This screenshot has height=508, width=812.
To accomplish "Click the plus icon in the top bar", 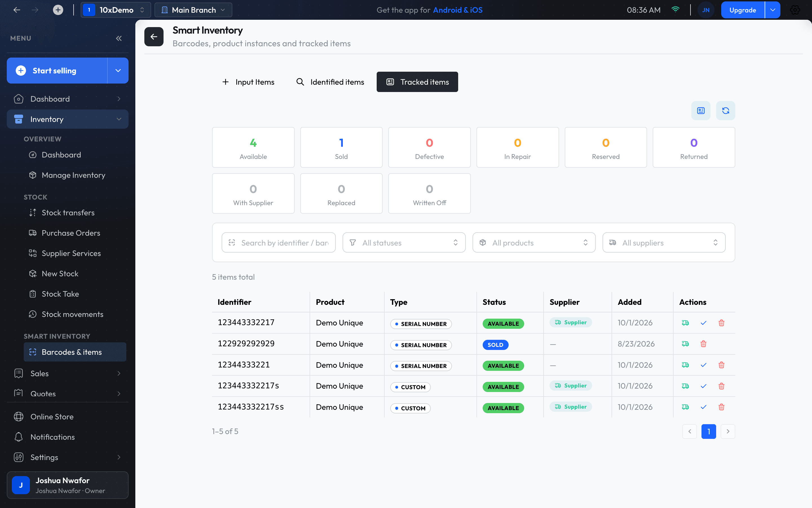I will coord(58,10).
